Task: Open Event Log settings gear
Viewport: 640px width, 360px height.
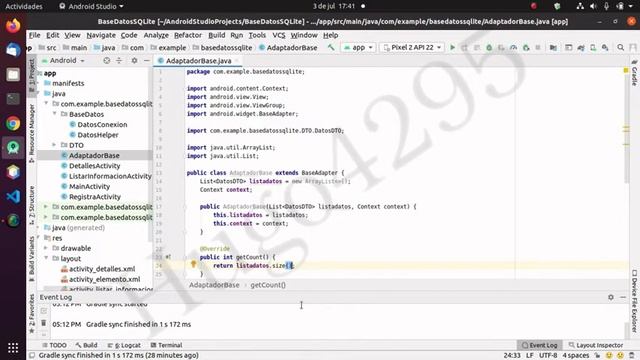Action: 611,297
